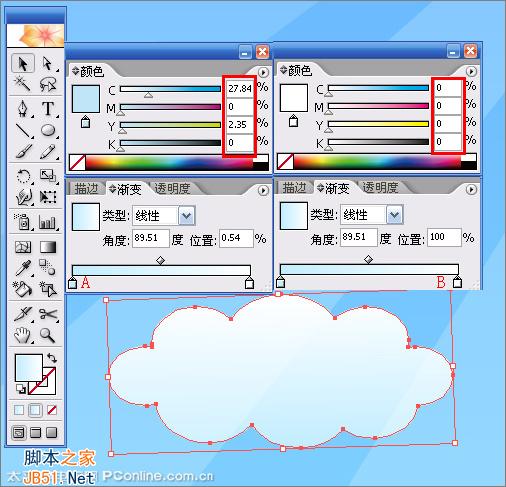Pick the Scissors tool

click(48, 314)
